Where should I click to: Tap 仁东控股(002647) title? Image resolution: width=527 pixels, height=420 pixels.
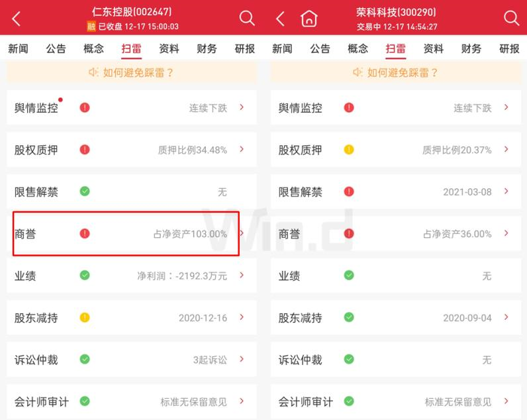[x=132, y=12]
